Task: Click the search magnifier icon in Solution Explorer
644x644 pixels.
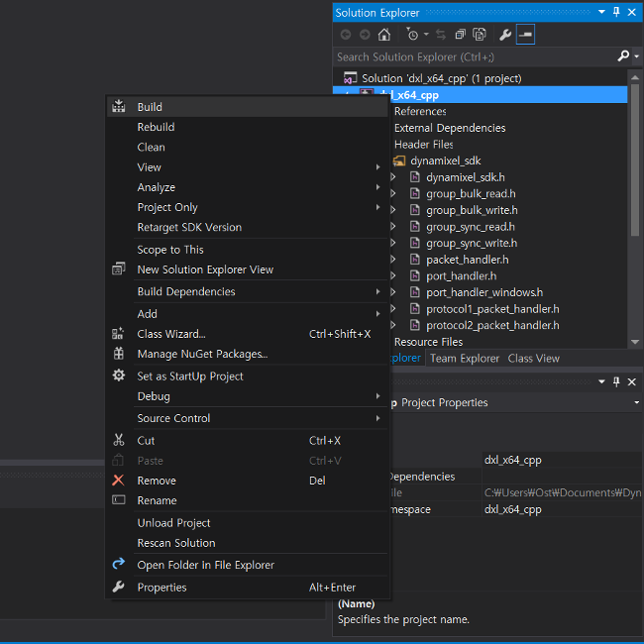Action: tap(622, 56)
